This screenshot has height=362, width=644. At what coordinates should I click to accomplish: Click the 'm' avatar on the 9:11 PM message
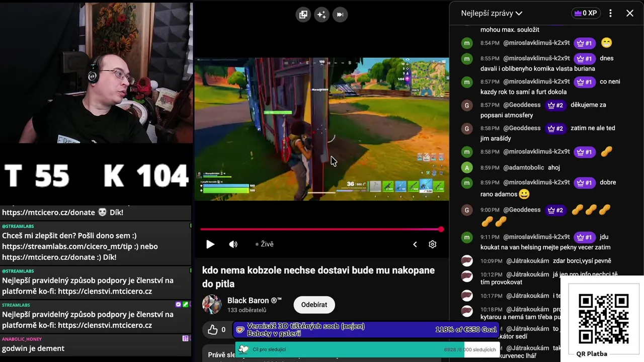tap(467, 237)
